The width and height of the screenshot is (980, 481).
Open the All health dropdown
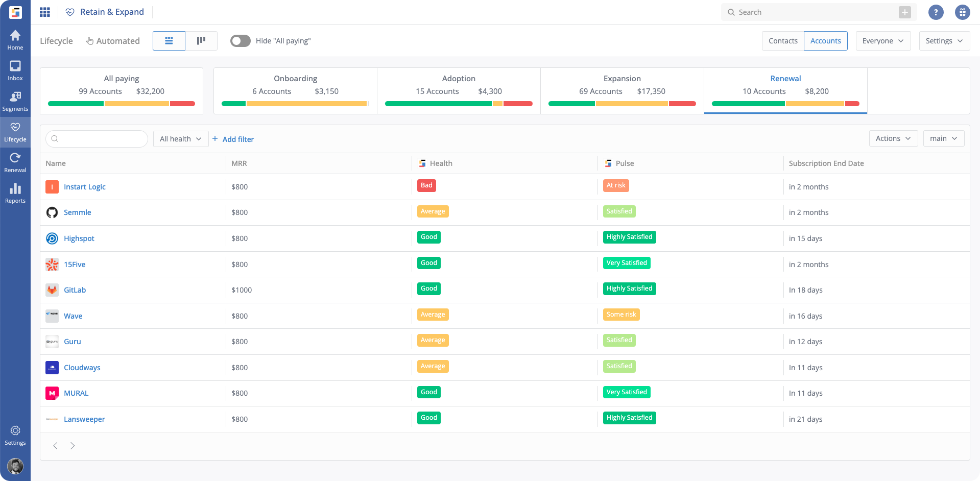181,139
